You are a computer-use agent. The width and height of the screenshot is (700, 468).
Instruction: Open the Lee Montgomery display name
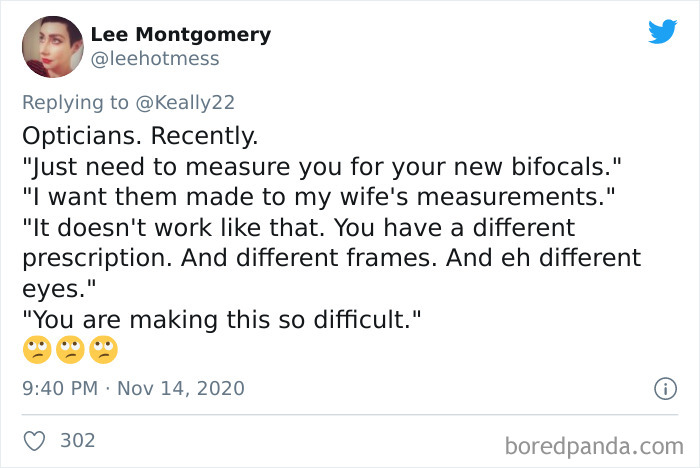coord(180,34)
